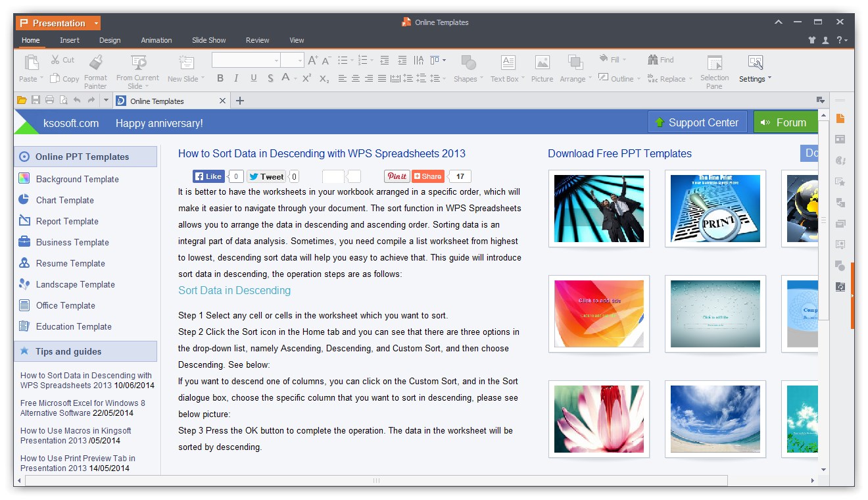868x500 pixels.
Task: Toggle underline formatting
Action: [x=253, y=78]
